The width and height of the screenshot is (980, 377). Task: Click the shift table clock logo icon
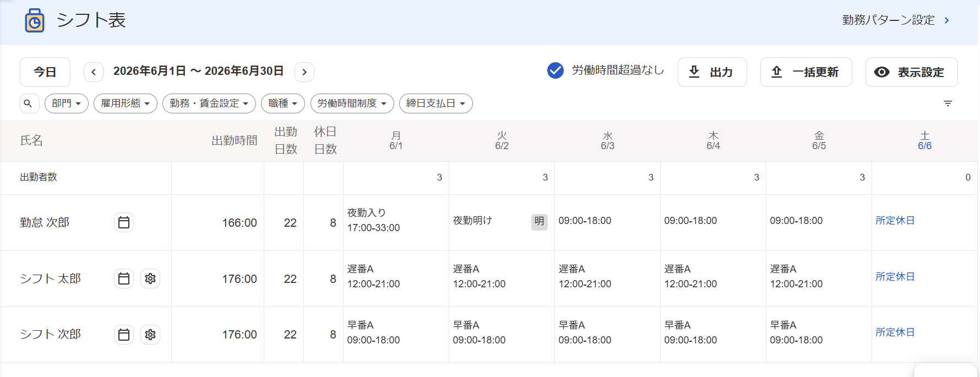[x=35, y=20]
